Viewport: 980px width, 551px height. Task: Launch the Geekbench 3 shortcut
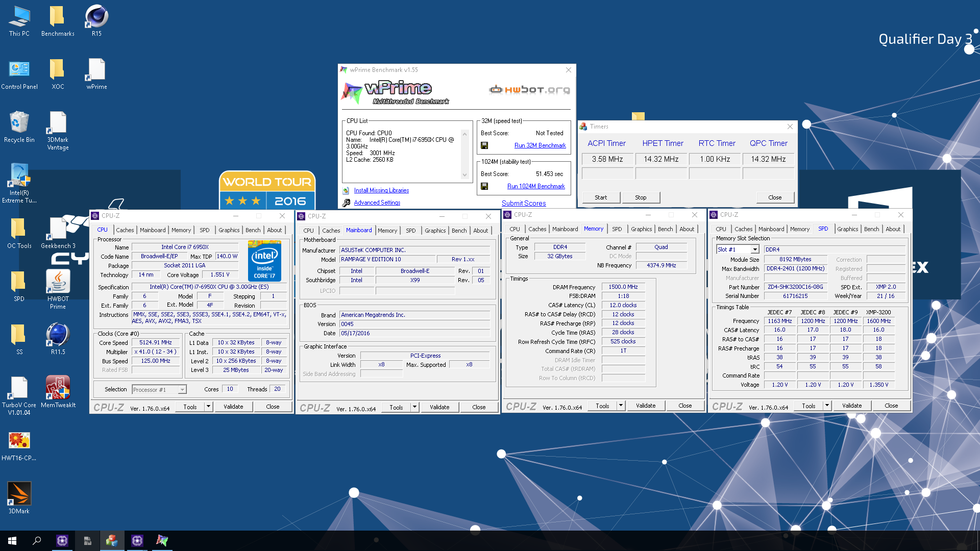[x=58, y=234]
